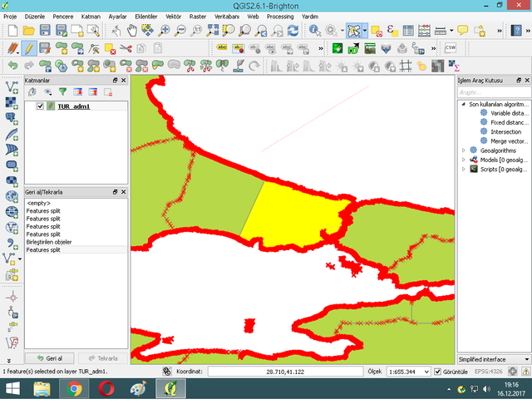Open the Select Features tool dropdown arrow
Viewport: 532px width, 404px height.
(x=365, y=31)
